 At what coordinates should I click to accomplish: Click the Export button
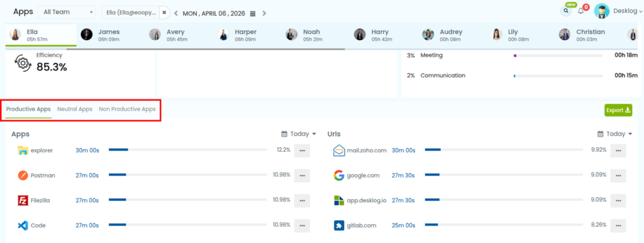pyautogui.click(x=618, y=110)
